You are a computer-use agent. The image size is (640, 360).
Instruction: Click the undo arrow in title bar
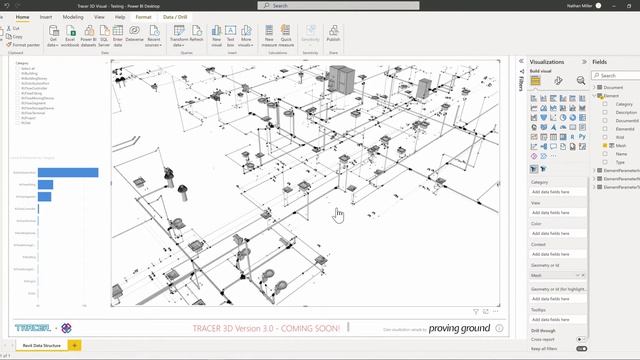point(7,6)
